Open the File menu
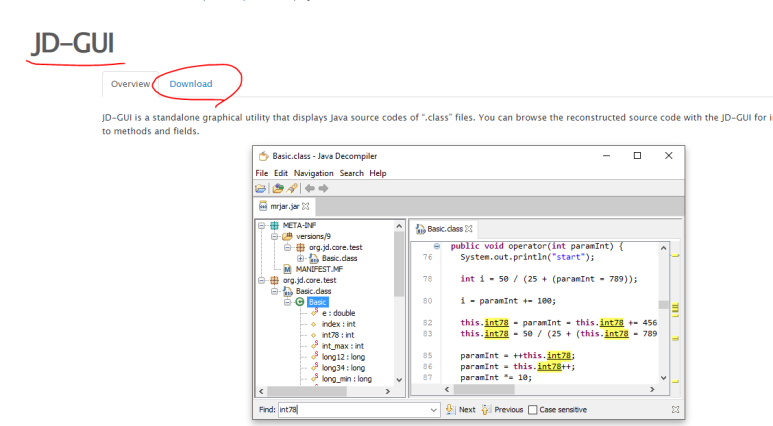This screenshot has height=426, width=773. click(262, 173)
